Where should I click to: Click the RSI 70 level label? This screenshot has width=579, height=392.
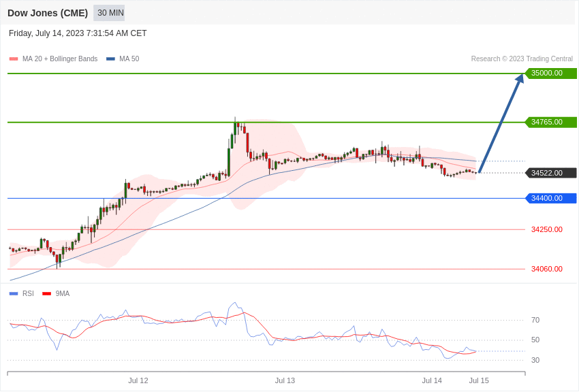[x=535, y=320]
